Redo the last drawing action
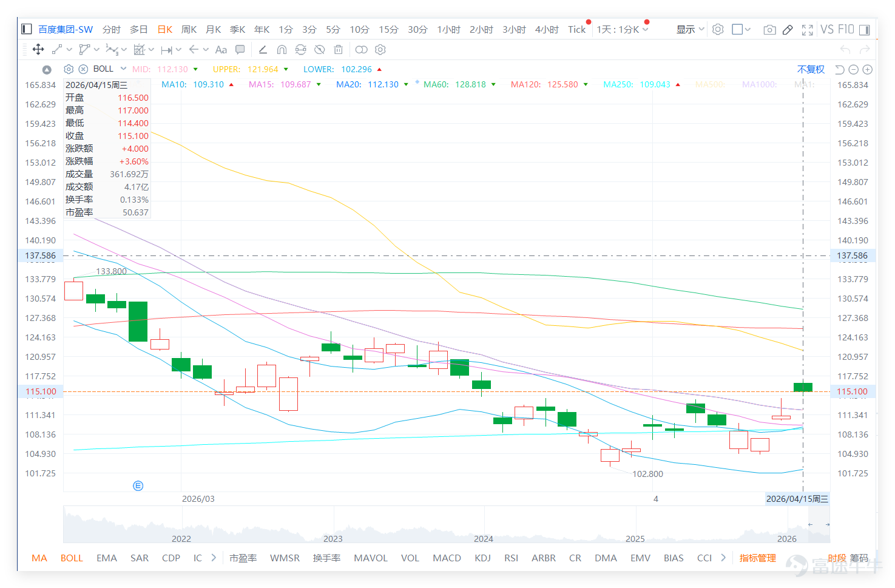This screenshot has width=895, height=588. pos(865,50)
